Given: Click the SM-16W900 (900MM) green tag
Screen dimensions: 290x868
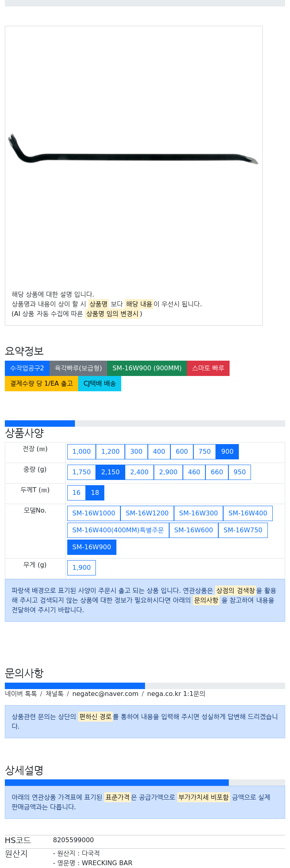Looking at the screenshot, I should 147,368.
